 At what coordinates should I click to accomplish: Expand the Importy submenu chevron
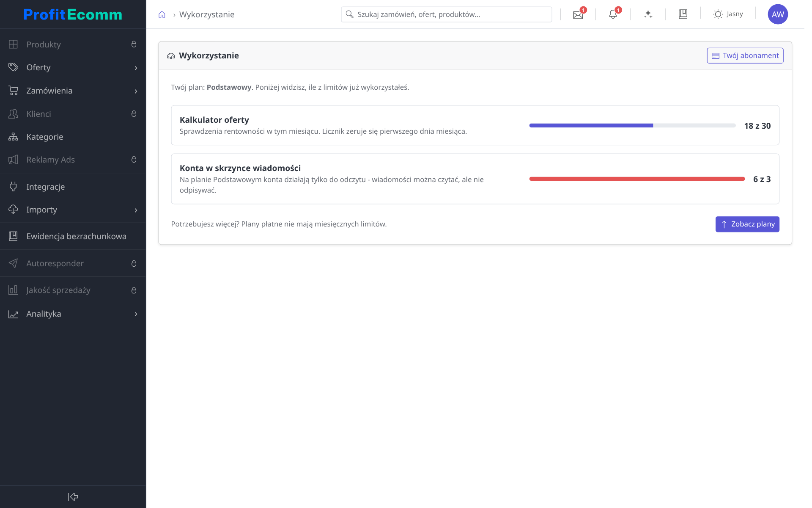point(136,210)
